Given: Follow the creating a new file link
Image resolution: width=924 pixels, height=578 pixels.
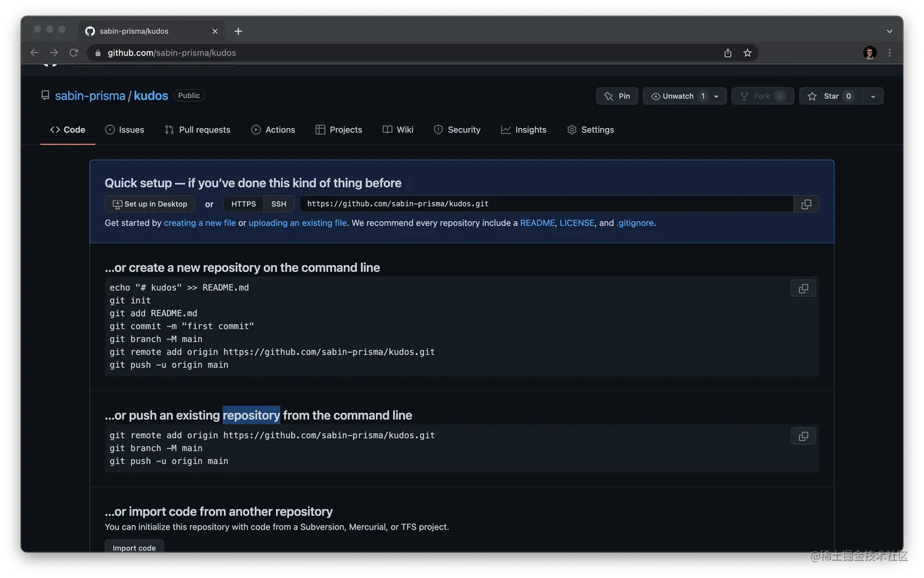Looking at the screenshot, I should tap(200, 222).
